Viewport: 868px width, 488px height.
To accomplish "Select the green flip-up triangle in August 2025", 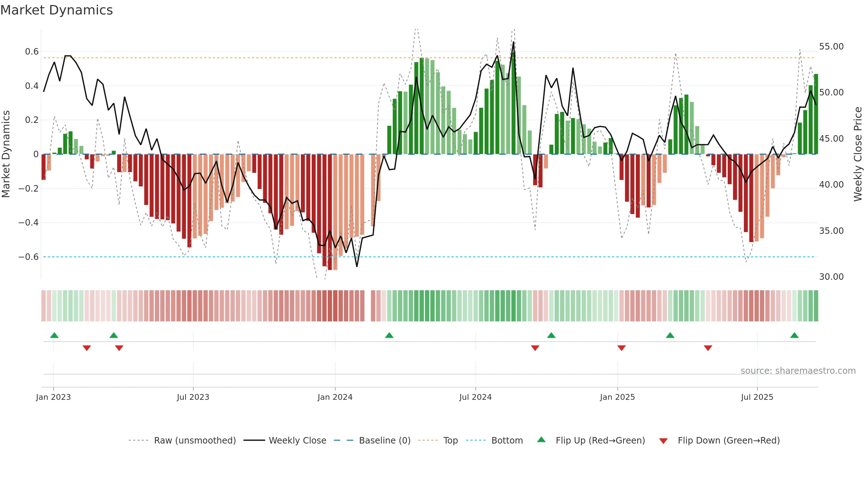I will pyautogui.click(x=795, y=335).
